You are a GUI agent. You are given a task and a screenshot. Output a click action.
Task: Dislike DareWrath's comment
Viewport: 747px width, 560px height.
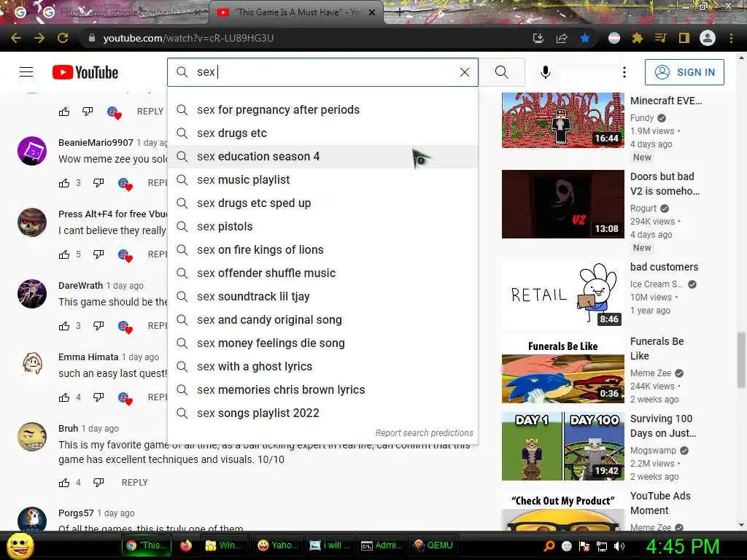[x=98, y=326]
